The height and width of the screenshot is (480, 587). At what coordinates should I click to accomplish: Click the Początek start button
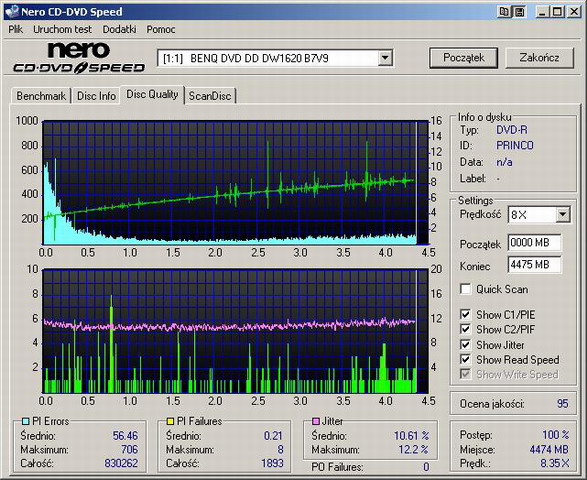pyautogui.click(x=463, y=58)
